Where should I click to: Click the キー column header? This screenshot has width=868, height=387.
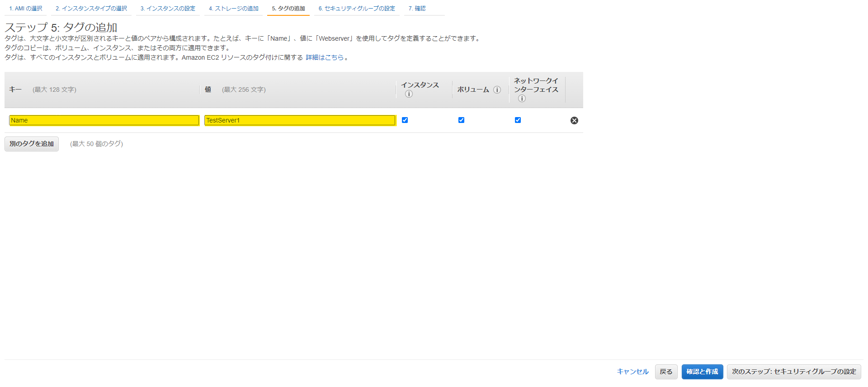15,90
